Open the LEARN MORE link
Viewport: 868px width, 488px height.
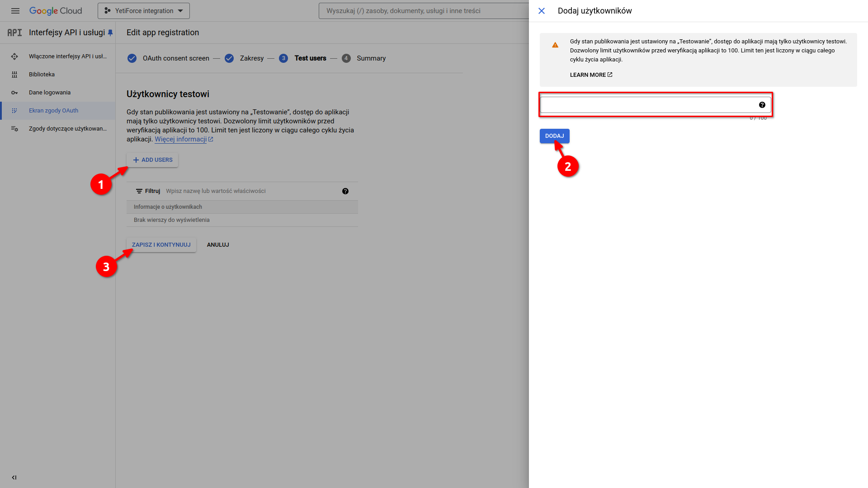591,75
